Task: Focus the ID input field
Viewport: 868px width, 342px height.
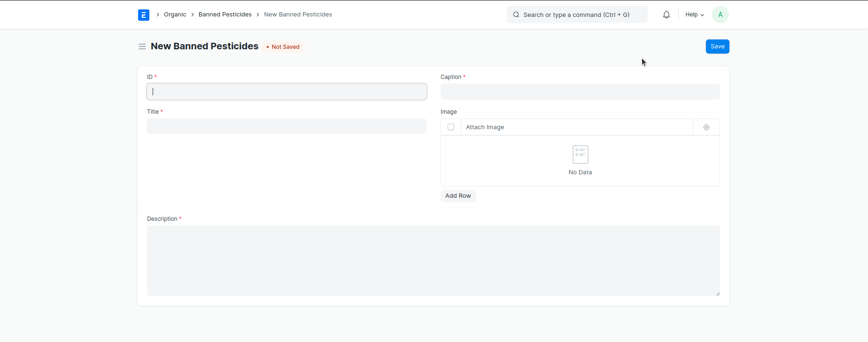Action: click(x=287, y=92)
